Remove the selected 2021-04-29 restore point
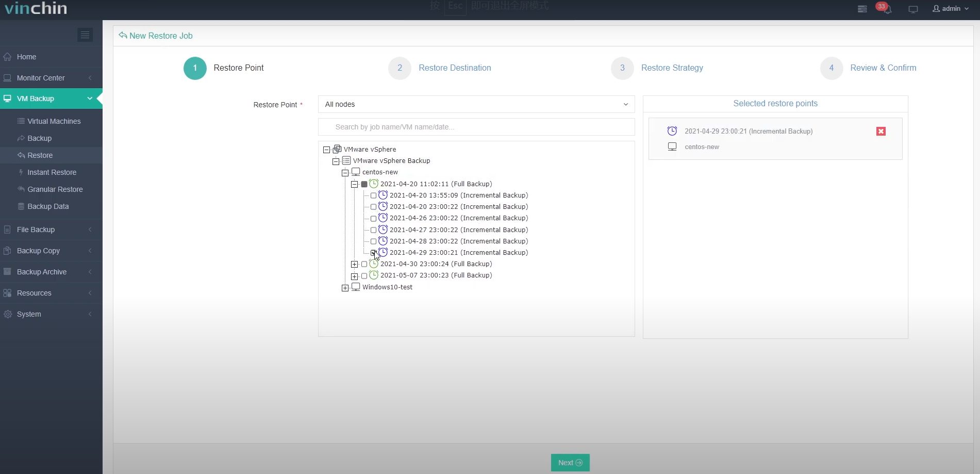The height and width of the screenshot is (474, 980). tap(881, 132)
